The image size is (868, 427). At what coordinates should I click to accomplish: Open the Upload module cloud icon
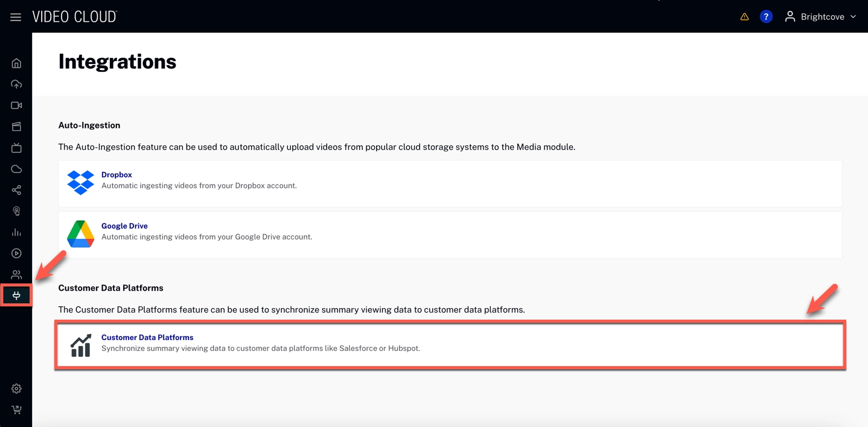16,84
